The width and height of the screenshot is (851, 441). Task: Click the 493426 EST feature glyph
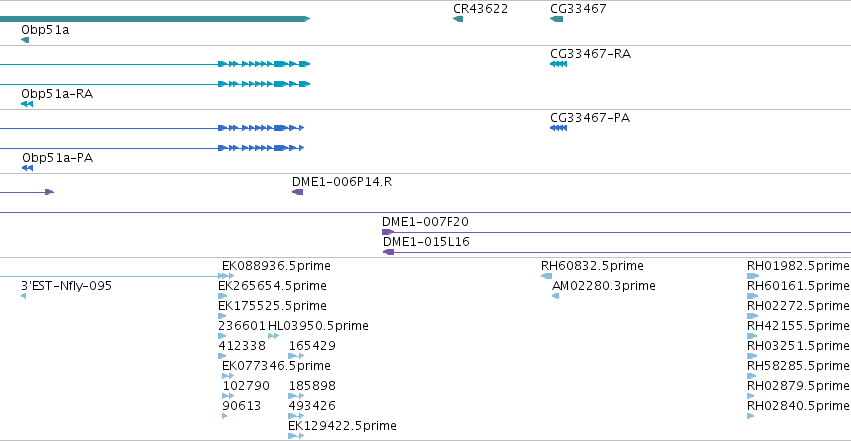(296, 416)
